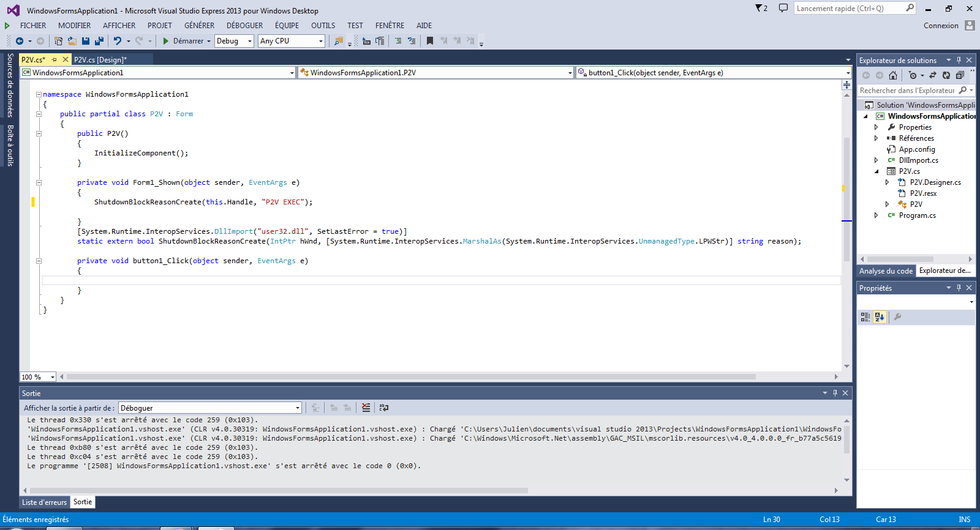Open the OUTILS menu
This screenshot has height=530, width=980.
[323, 26]
